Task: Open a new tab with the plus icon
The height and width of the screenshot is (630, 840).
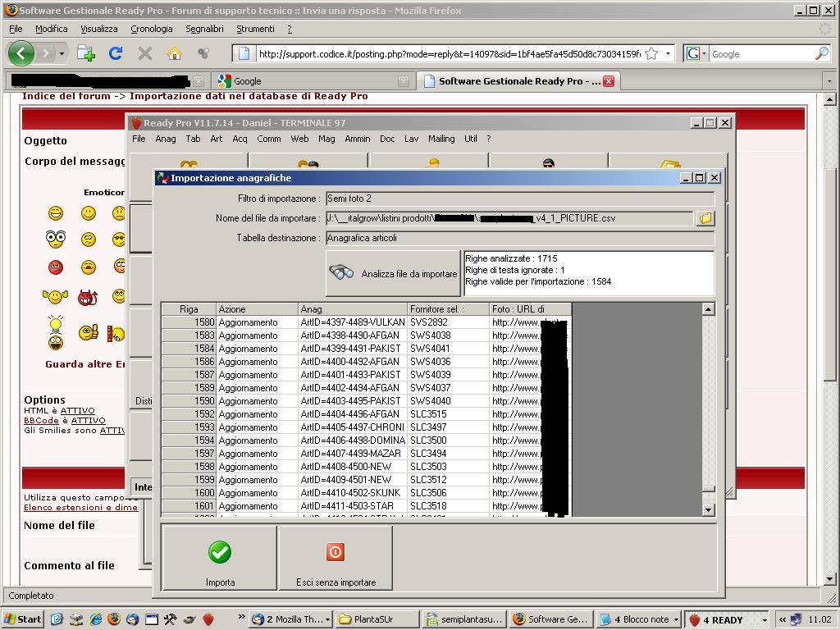Action: (85, 53)
